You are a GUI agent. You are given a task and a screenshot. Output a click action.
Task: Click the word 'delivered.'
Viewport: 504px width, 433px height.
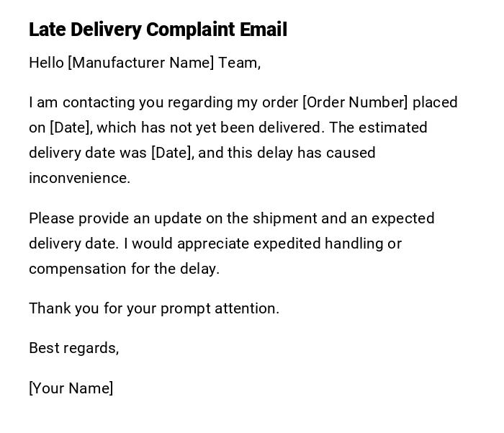(x=292, y=128)
